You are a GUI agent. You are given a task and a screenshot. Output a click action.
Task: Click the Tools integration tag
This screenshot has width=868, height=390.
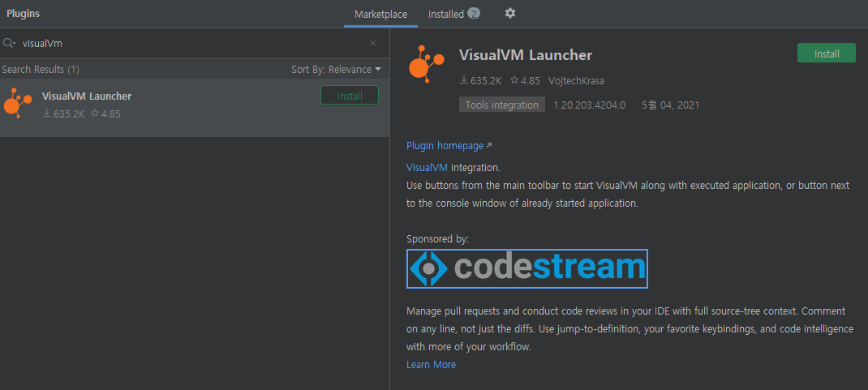coord(501,105)
